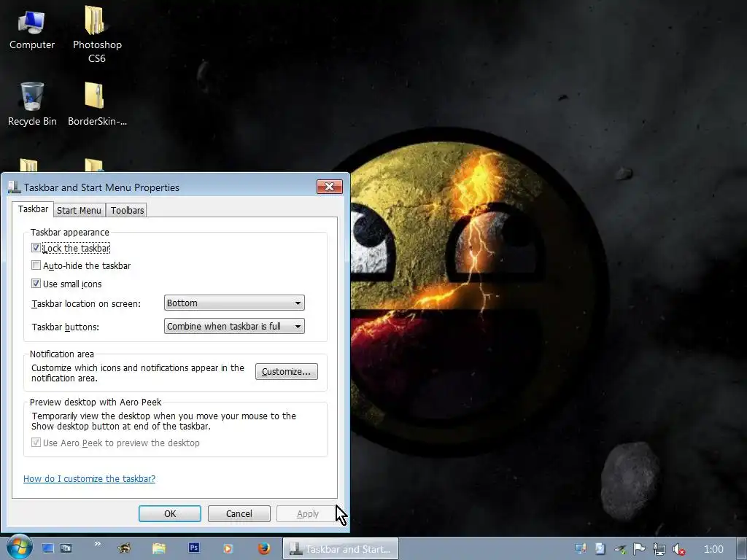Open the Computer desktop icon

(x=31, y=30)
